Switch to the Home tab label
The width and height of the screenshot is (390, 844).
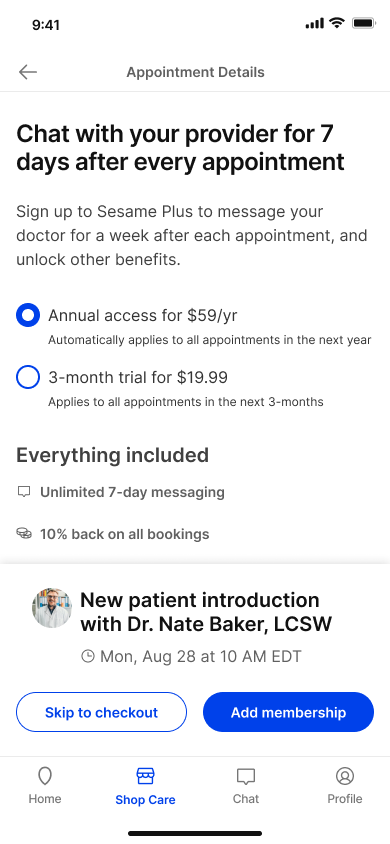pyautogui.click(x=45, y=799)
